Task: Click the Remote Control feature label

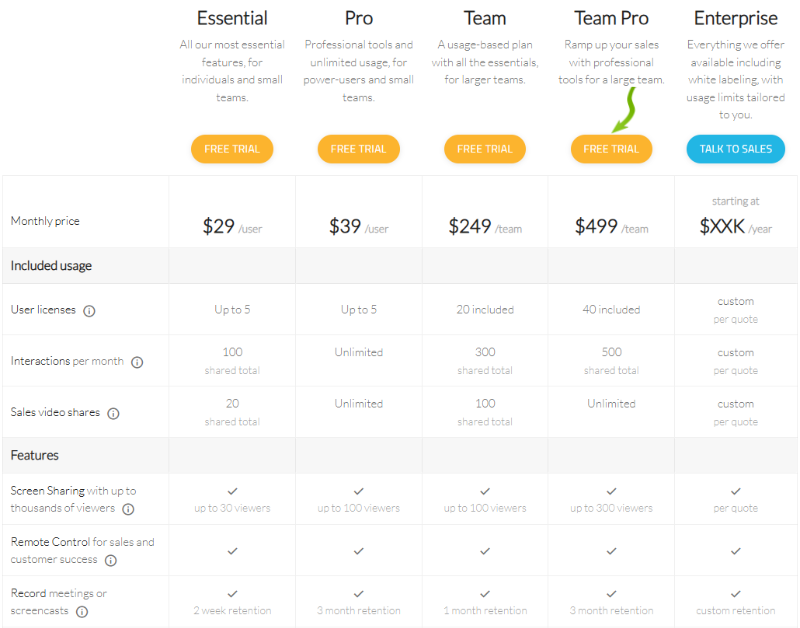Action: 82,550
